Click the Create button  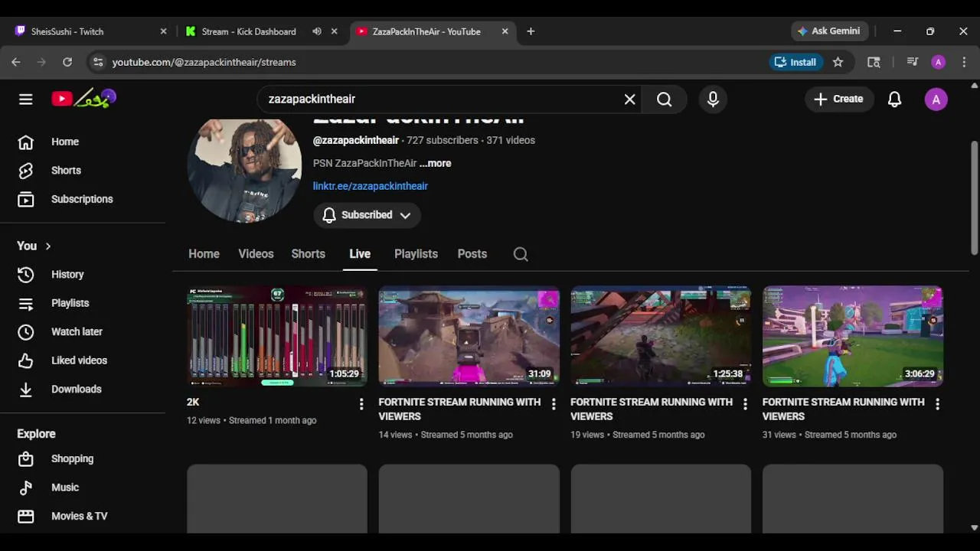[839, 99]
